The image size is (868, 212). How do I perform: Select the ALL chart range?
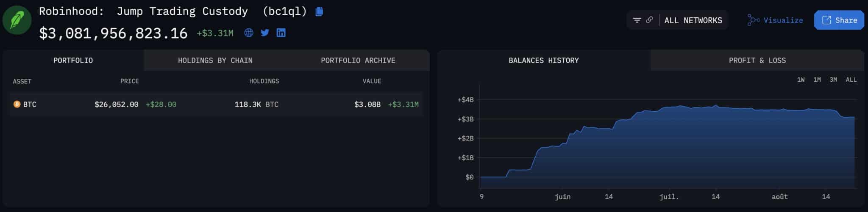(851, 80)
